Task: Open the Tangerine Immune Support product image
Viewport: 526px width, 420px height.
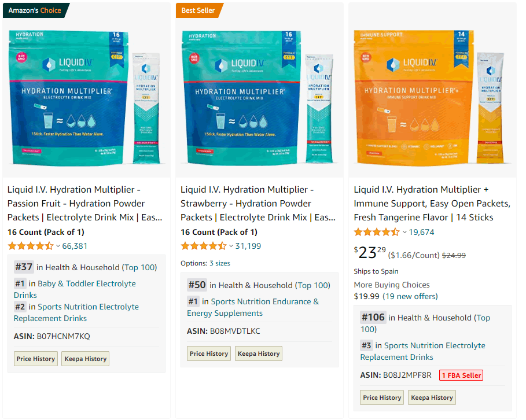Action: (x=432, y=98)
